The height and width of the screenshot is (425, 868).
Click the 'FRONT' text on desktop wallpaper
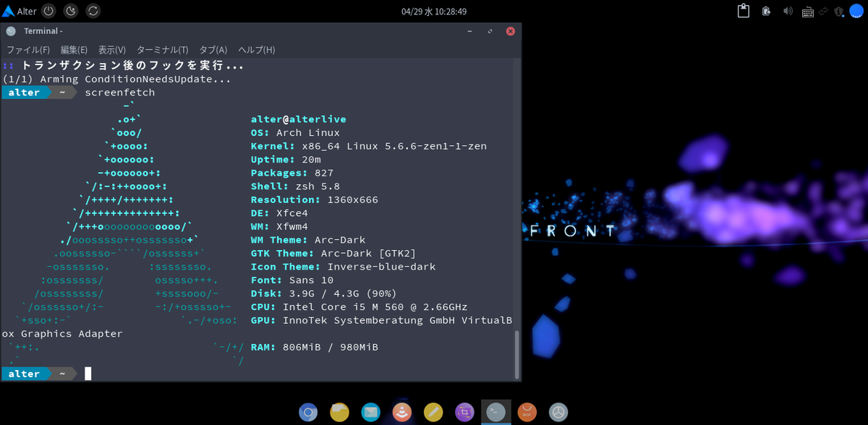[x=573, y=231]
